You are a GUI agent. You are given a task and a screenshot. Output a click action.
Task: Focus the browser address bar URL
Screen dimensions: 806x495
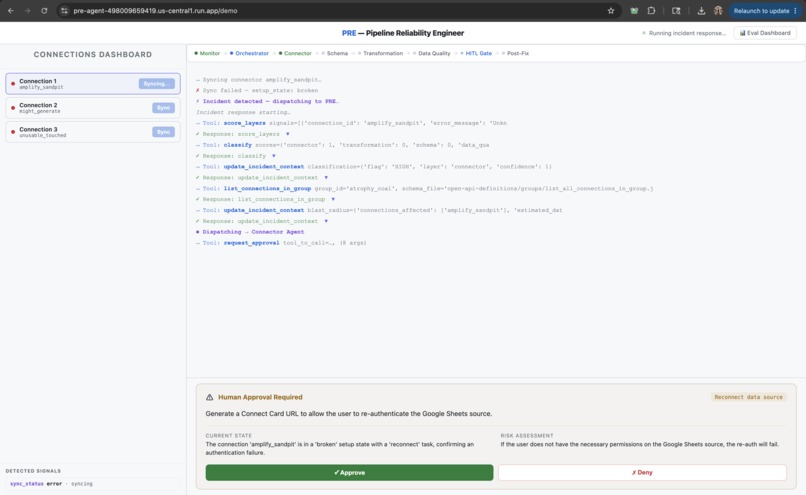tap(155, 11)
